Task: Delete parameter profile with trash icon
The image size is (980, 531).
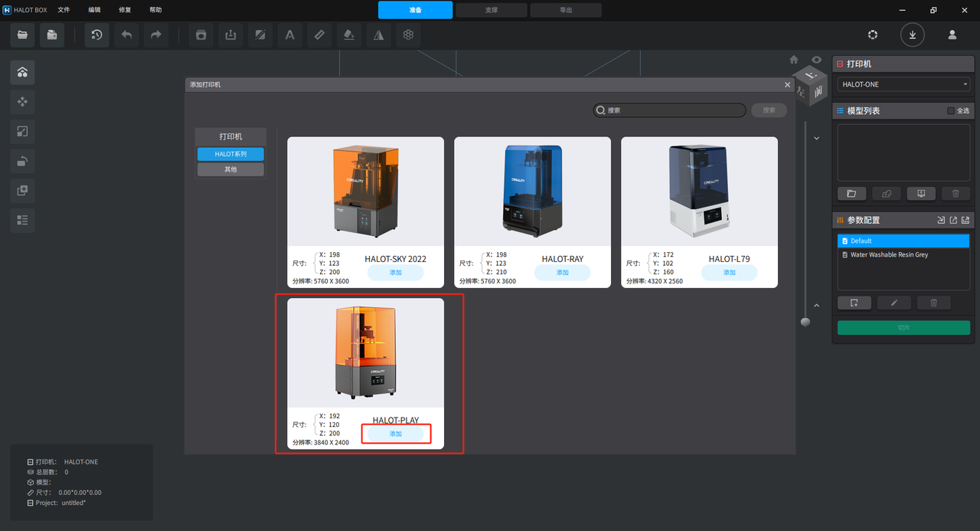Action: coord(933,303)
